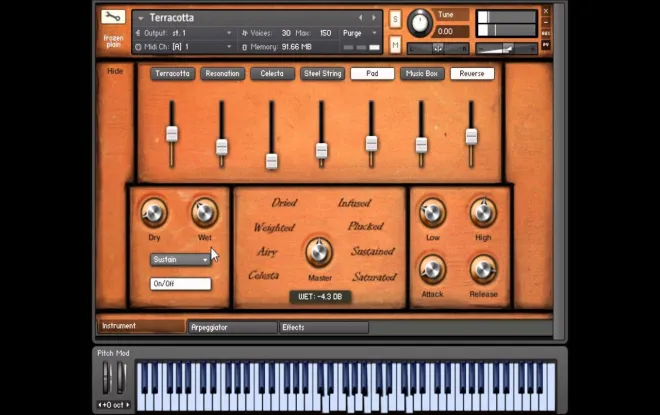Viewport: 660px width, 415px height.
Task: Select the Weighted preset
Action: pyautogui.click(x=274, y=228)
